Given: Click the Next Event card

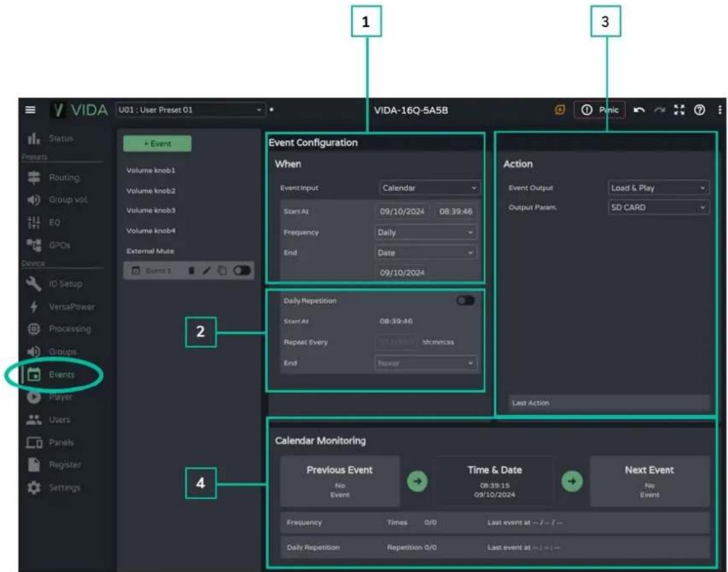Looking at the screenshot, I should (x=649, y=481).
